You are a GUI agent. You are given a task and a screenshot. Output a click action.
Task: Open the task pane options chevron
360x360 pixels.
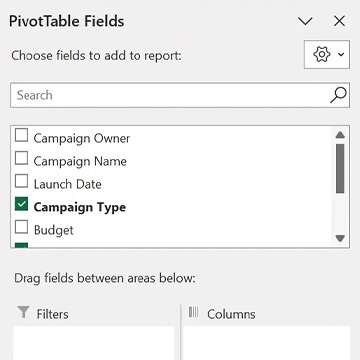tap(305, 22)
